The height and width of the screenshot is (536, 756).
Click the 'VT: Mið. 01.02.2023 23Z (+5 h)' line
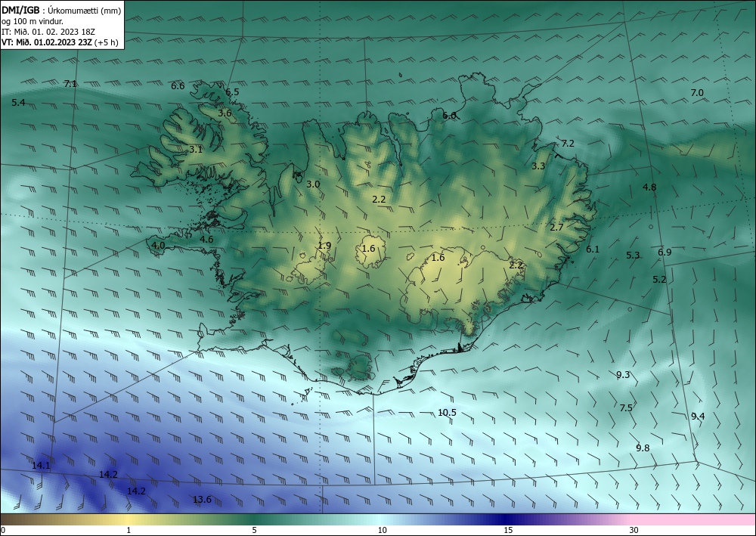60,42
